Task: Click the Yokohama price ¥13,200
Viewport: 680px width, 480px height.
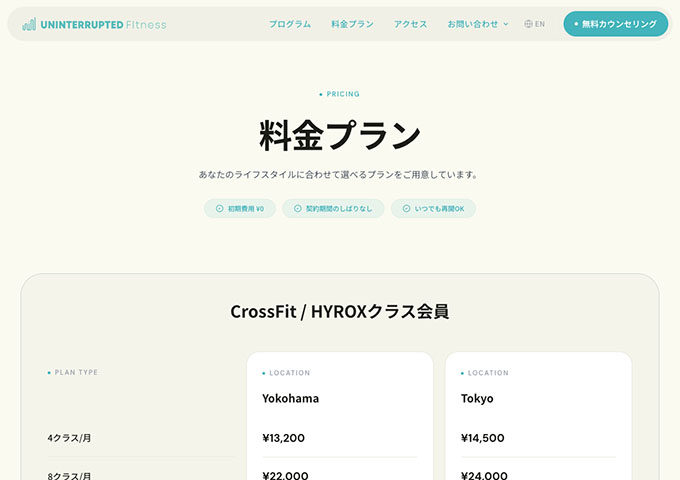Action: coord(283,438)
